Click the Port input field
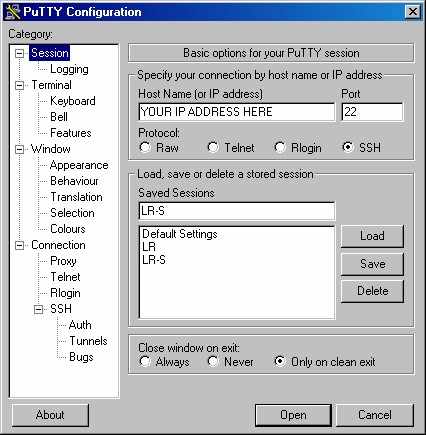426x435 pixels. click(373, 112)
